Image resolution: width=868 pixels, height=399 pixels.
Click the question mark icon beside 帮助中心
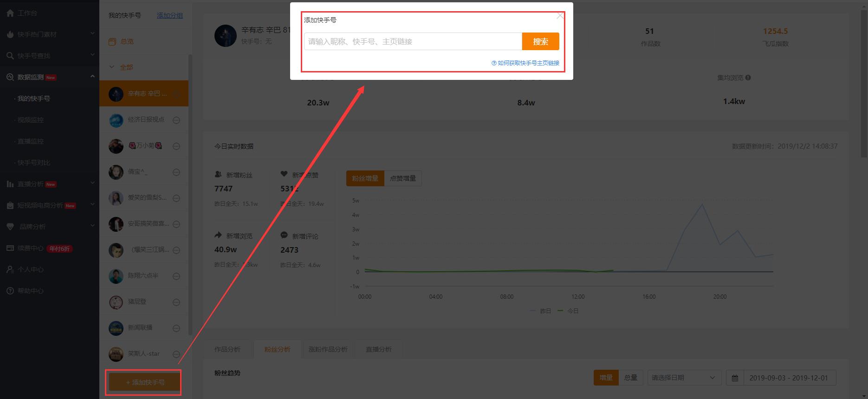[10, 291]
